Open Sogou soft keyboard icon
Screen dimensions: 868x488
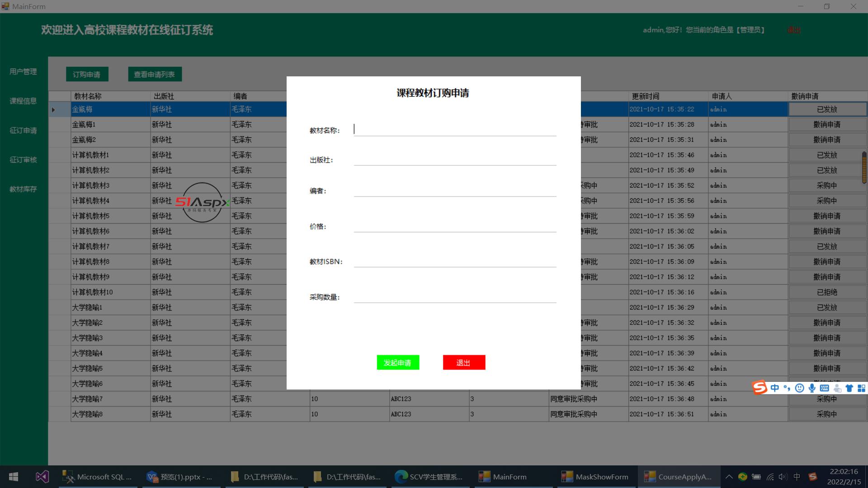click(824, 388)
